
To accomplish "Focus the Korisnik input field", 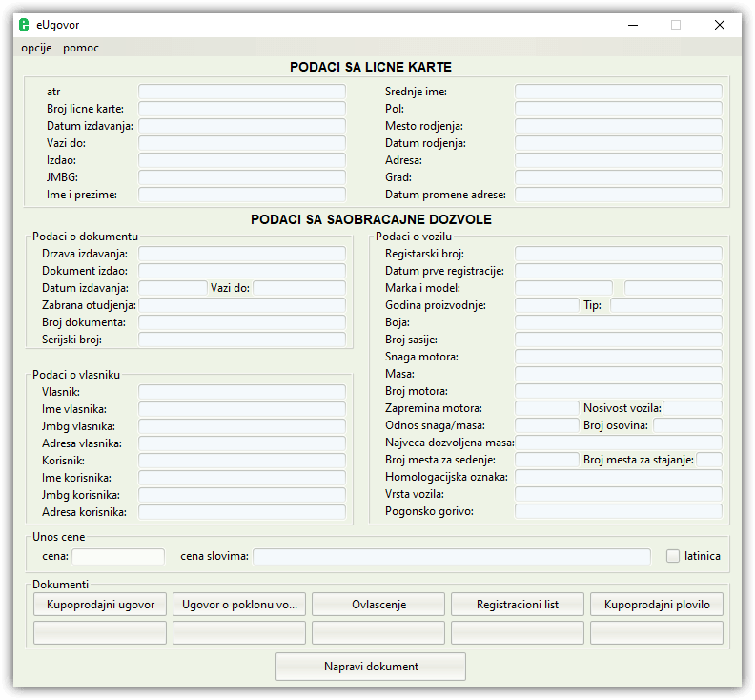I will [x=242, y=461].
